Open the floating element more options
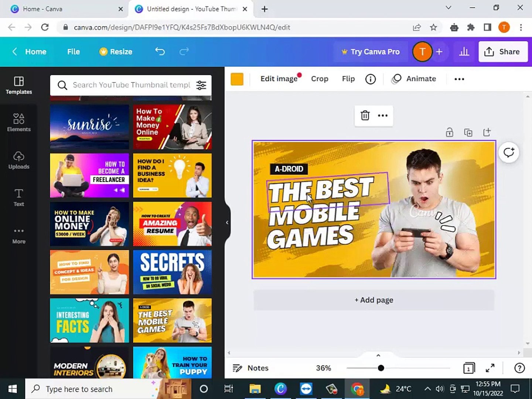The width and height of the screenshot is (532, 399). (x=383, y=116)
